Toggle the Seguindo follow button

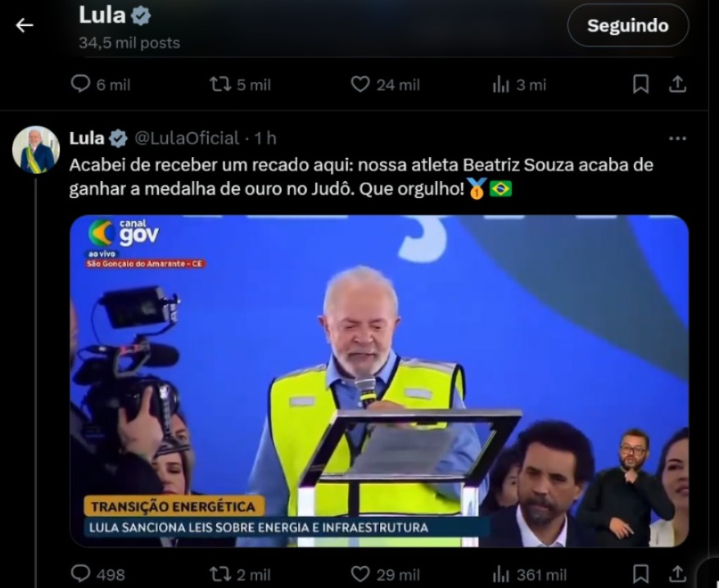(x=628, y=25)
